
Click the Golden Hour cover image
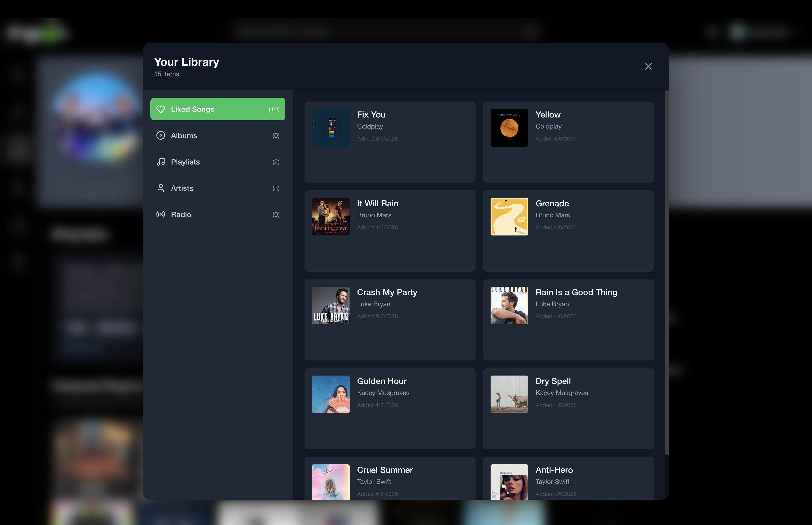331,394
